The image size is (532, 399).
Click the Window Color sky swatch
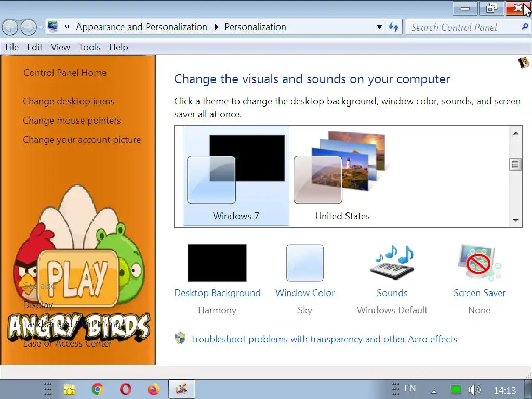pos(304,262)
